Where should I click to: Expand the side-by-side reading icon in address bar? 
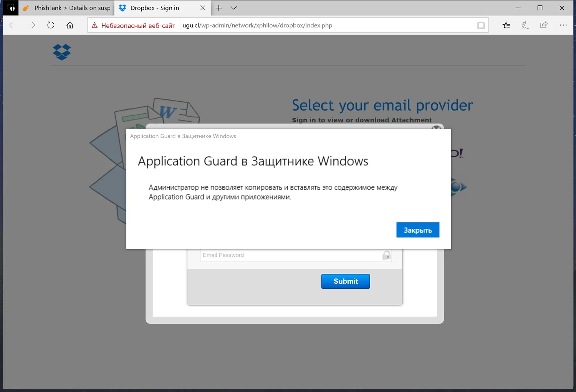coord(481,25)
